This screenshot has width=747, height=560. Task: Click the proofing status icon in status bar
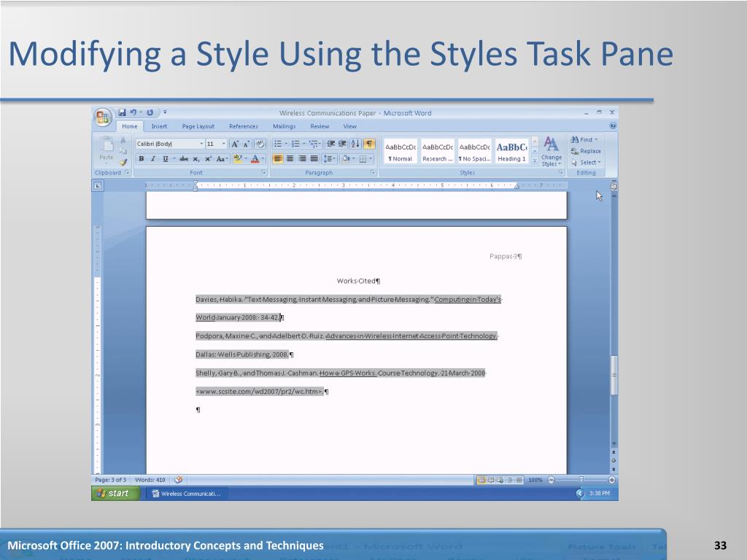point(178,480)
